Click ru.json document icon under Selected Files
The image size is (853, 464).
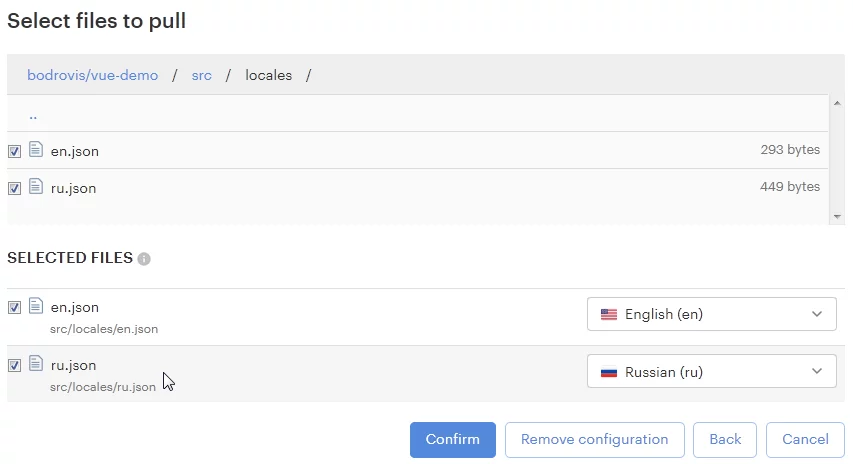coord(36,363)
